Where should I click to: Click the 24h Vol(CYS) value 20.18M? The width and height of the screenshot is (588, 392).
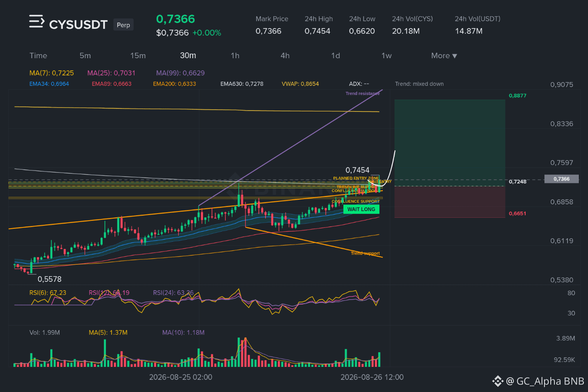(406, 31)
